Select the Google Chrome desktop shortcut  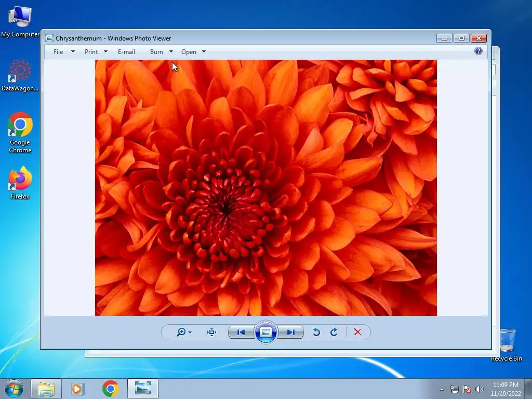click(x=20, y=132)
